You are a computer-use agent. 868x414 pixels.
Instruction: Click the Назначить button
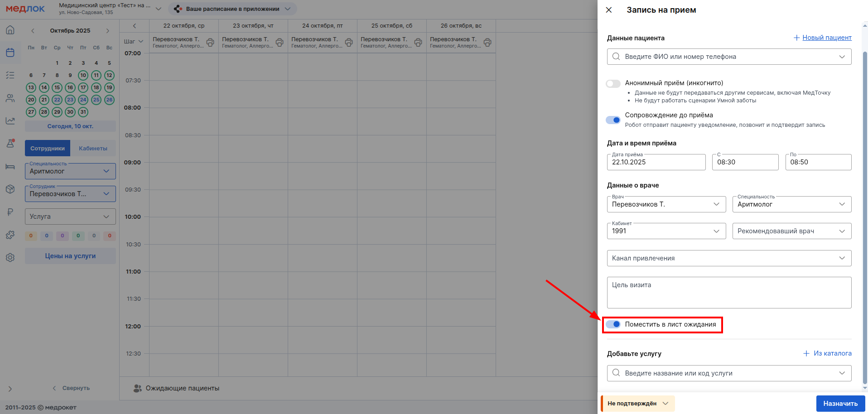(840, 404)
